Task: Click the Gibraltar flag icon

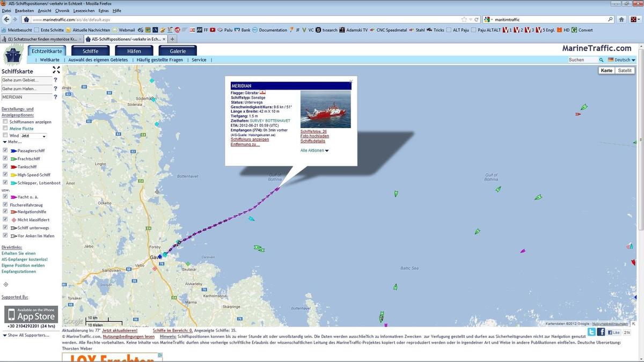Action: point(263,92)
